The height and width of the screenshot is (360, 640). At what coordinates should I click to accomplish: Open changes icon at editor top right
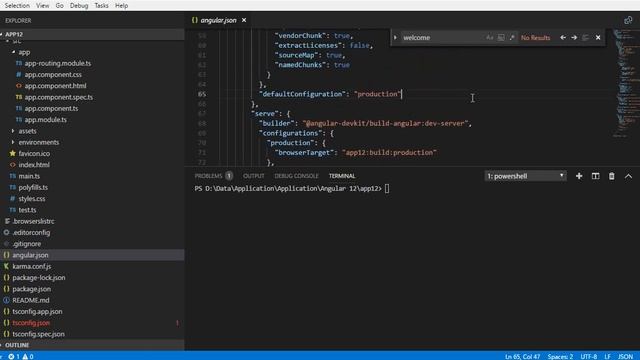click(x=628, y=20)
